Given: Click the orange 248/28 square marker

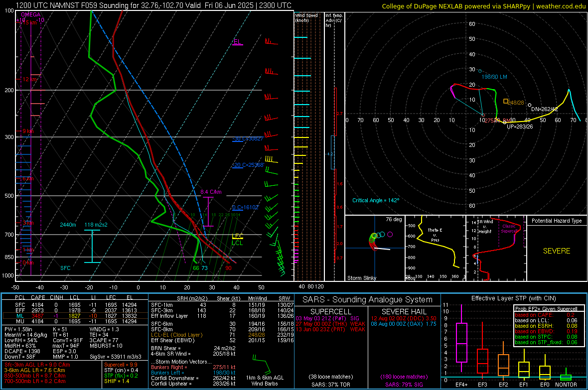Looking at the screenshot, I should (x=505, y=101).
